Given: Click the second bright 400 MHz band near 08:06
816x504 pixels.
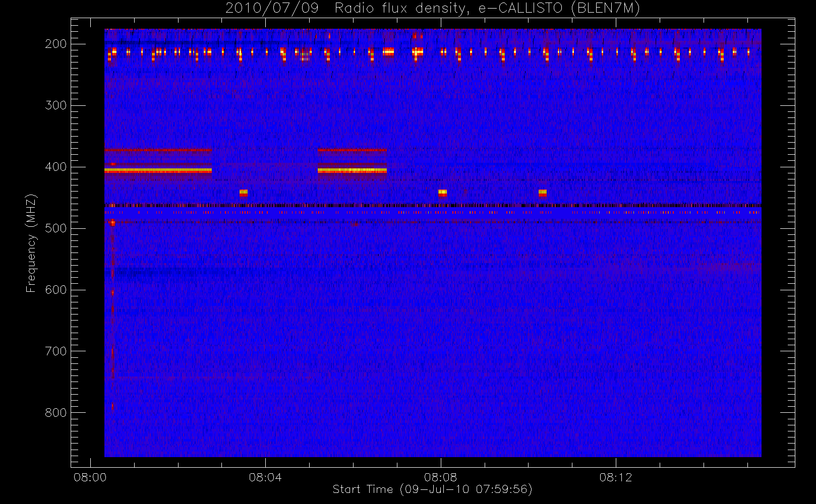Looking at the screenshot, I should tap(352, 171).
